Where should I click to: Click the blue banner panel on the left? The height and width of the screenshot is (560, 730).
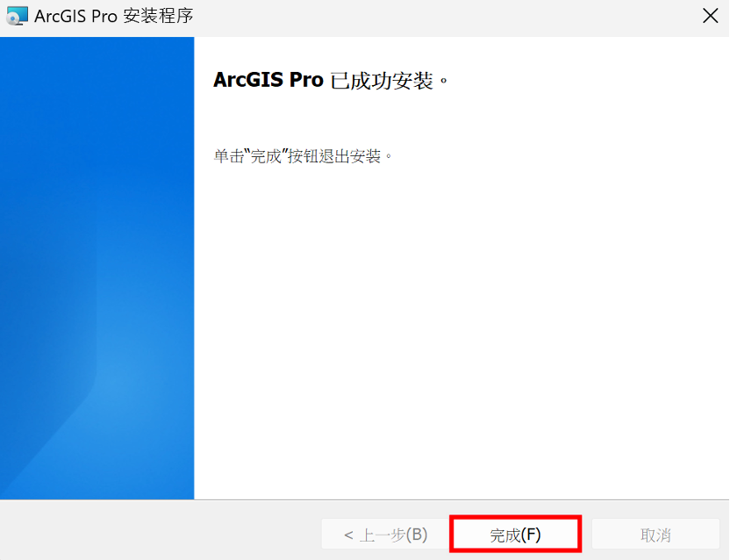click(x=97, y=269)
